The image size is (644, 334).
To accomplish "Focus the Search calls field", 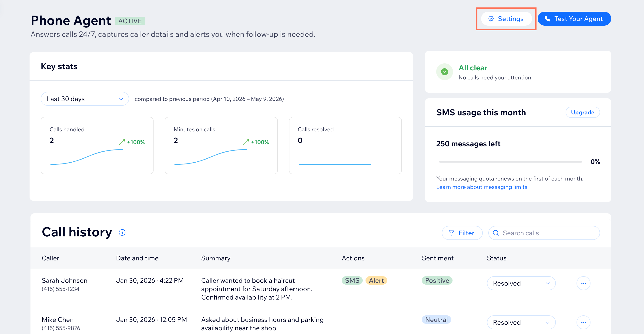I will [x=544, y=233].
